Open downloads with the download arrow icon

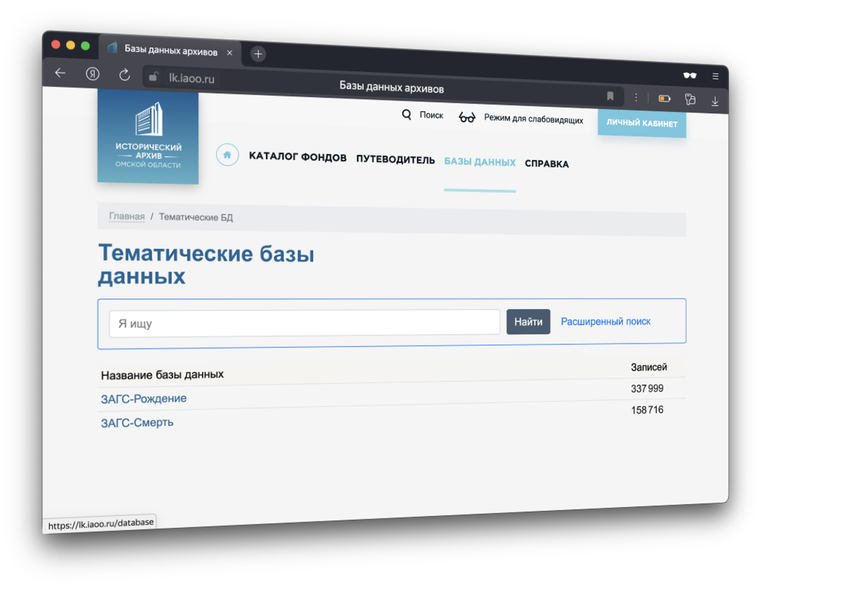click(715, 101)
